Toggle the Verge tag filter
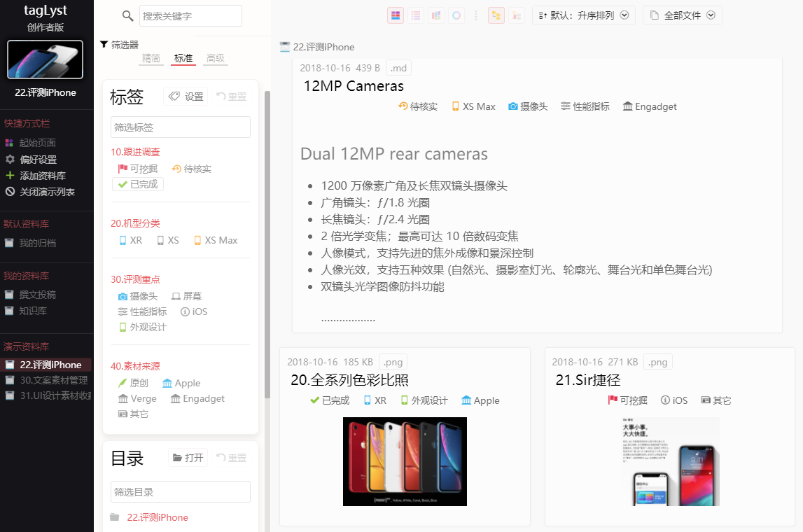The image size is (803, 532). [137, 398]
